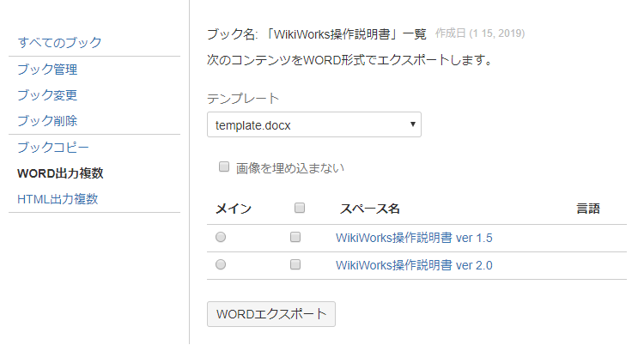
Task: Click the 言語 column header
Action: (x=588, y=209)
